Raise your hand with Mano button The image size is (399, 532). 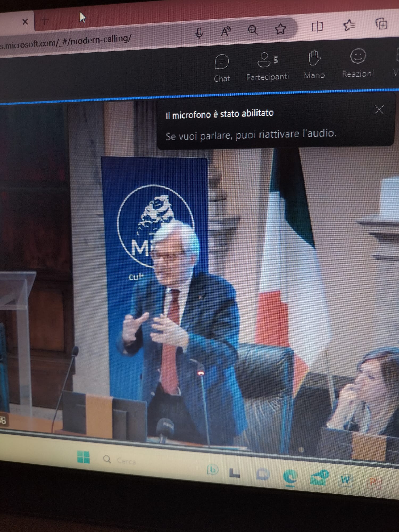(314, 64)
